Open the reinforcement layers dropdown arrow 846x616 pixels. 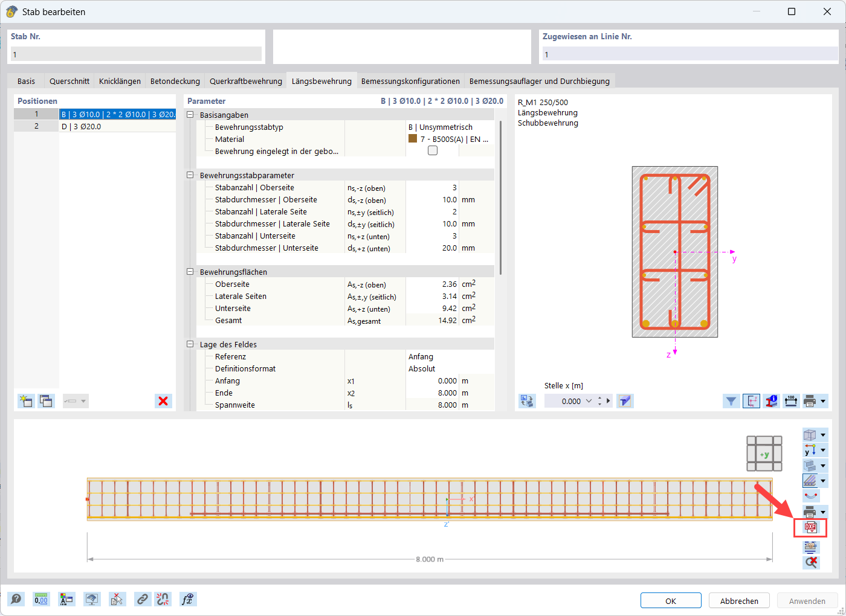pyautogui.click(x=823, y=481)
